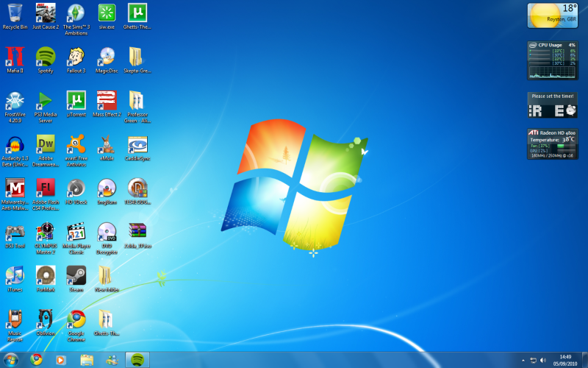Show hidden system tray icons
Image resolution: width=588 pixels, height=368 pixels.
click(523, 361)
